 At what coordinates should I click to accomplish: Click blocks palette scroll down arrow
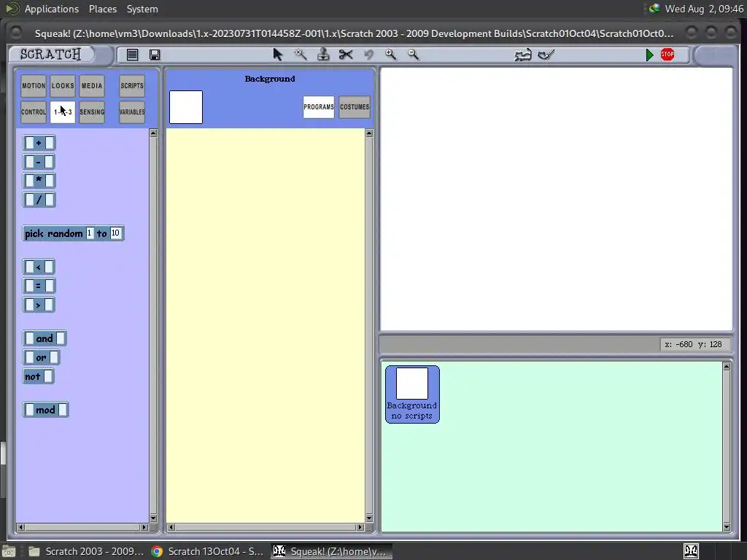[x=153, y=518]
